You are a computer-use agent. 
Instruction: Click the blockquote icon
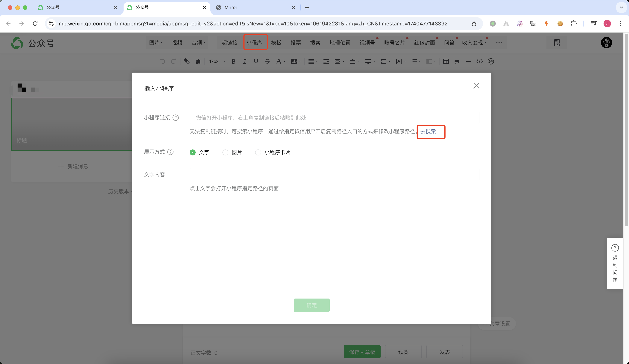tap(457, 61)
